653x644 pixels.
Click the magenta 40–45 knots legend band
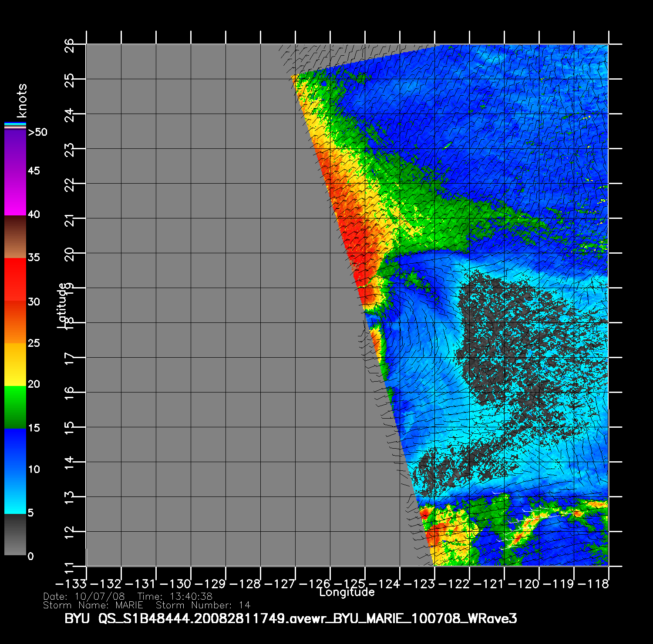tap(15, 193)
